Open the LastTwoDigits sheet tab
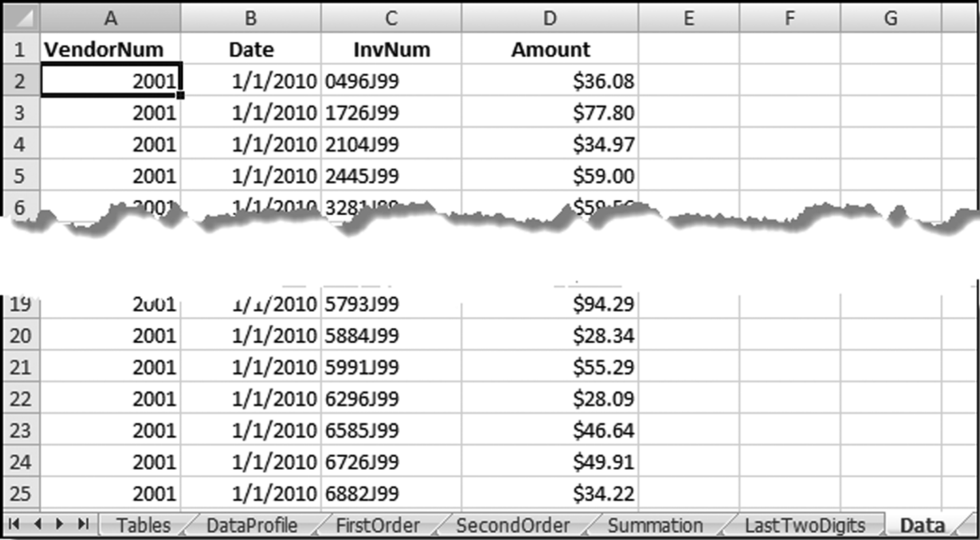This screenshot has width=980, height=540. (805, 526)
